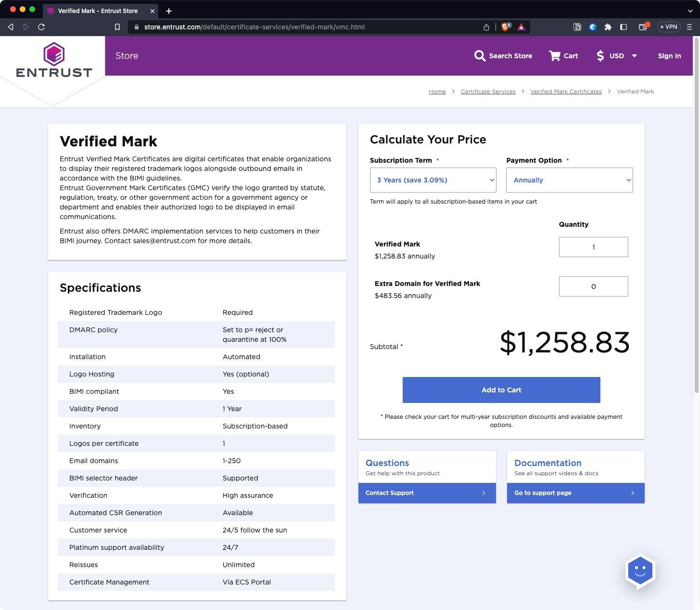Image resolution: width=700 pixels, height=610 pixels.
Task: Expand the tab list chevron
Action: [690, 11]
